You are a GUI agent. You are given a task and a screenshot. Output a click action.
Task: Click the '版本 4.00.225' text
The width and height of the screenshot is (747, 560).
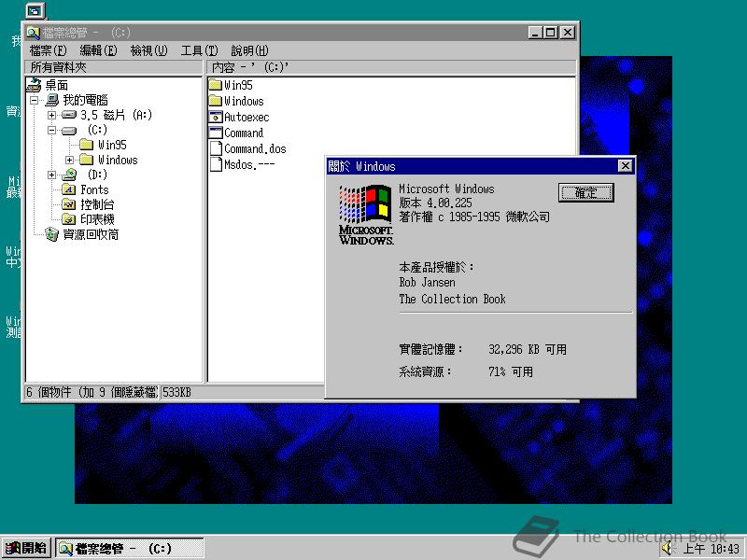click(435, 203)
